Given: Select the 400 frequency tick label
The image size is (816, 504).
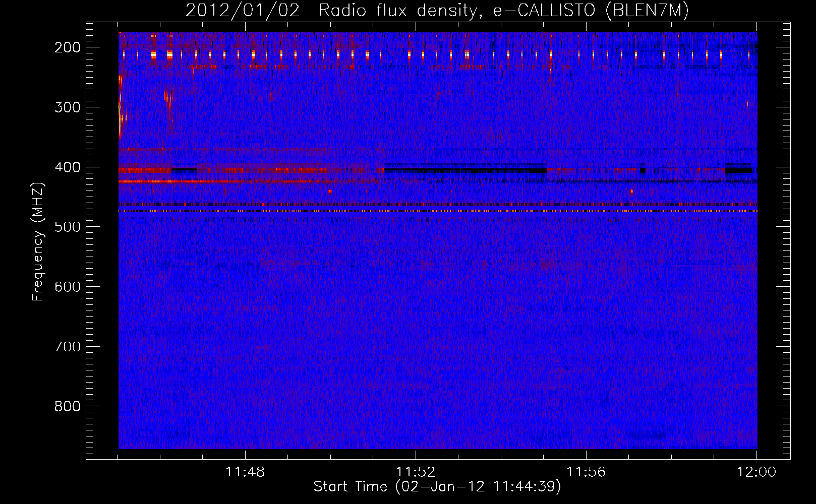Looking at the screenshot, I should [68, 167].
